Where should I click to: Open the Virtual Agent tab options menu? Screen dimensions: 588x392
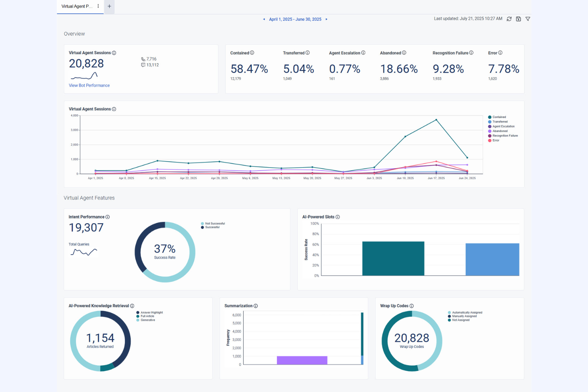pyautogui.click(x=98, y=6)
